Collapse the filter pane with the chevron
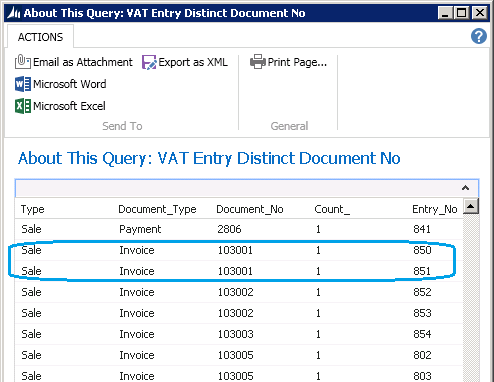 [x=465, y=188]
